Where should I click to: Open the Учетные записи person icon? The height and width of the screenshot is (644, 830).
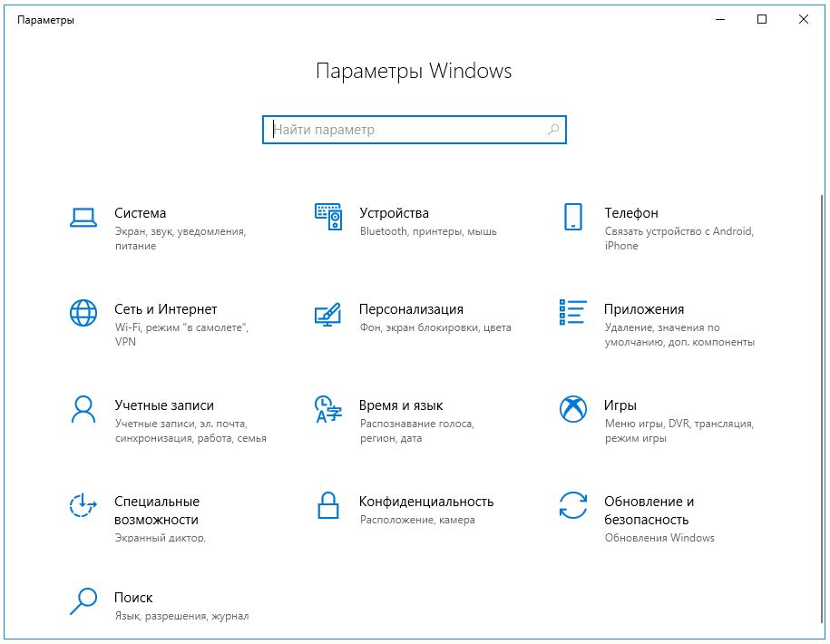tap(83, 409)
